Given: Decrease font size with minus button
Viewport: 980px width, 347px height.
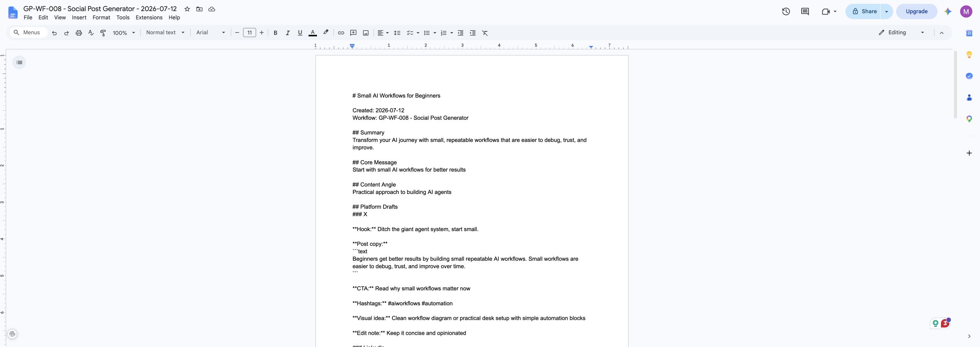Looking at the screenshot, I should point(237,33).
